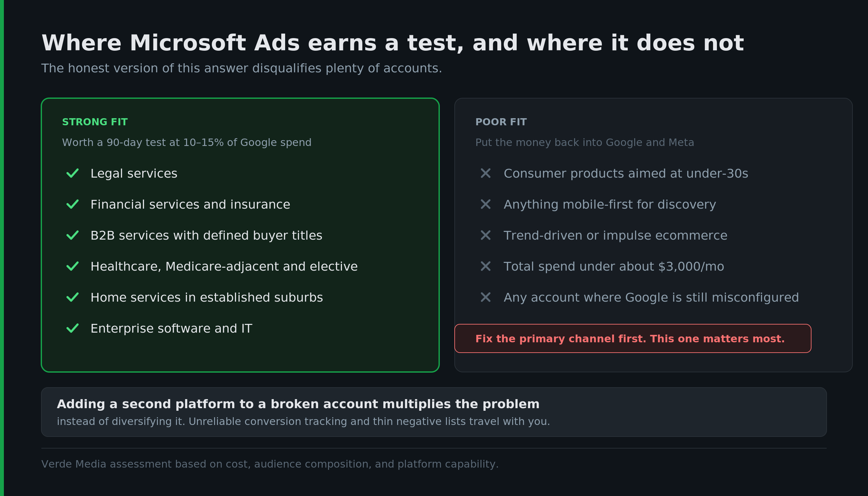This screenshot has height=496, width=868.
Task: Click the checkmark beside Legal services
Action: [73, 173]
